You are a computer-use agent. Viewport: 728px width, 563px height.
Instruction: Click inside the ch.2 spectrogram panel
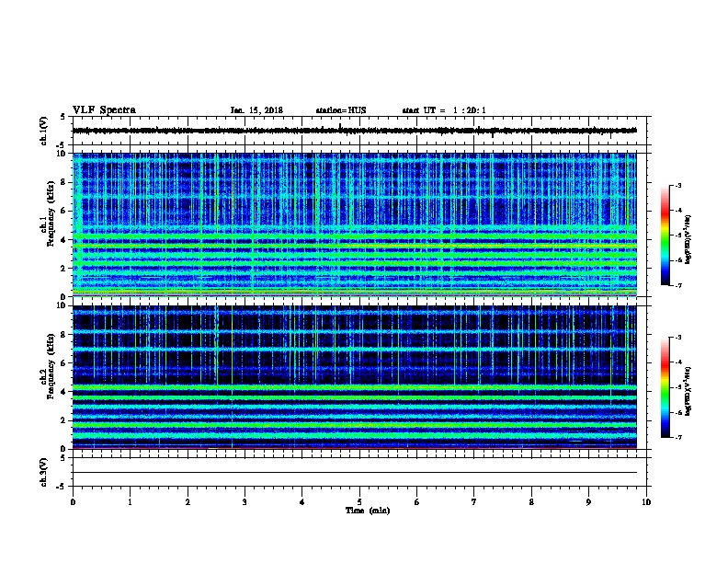pos(355,377)
